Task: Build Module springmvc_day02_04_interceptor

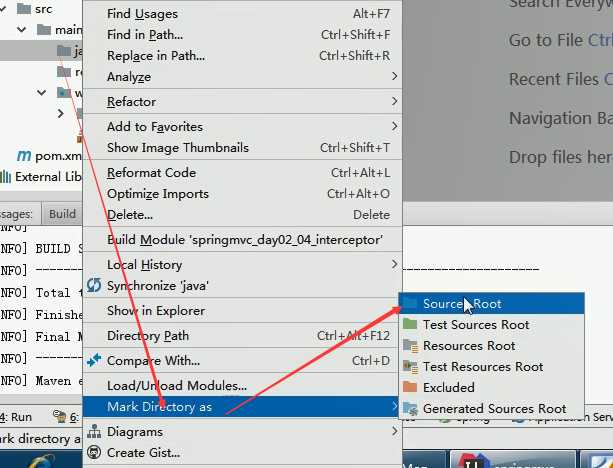Action: (x=242, y=240)
